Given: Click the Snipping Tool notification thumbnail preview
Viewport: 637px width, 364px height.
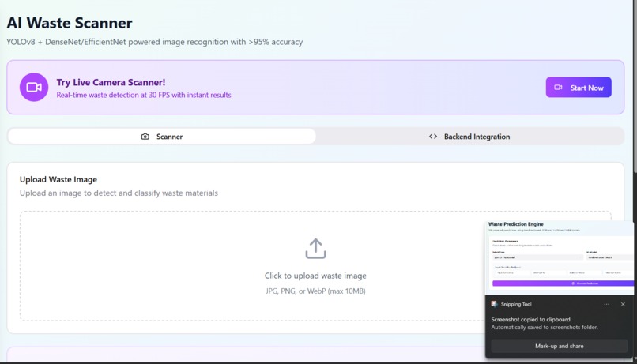Looking at the screenshot, I should 560,257.
